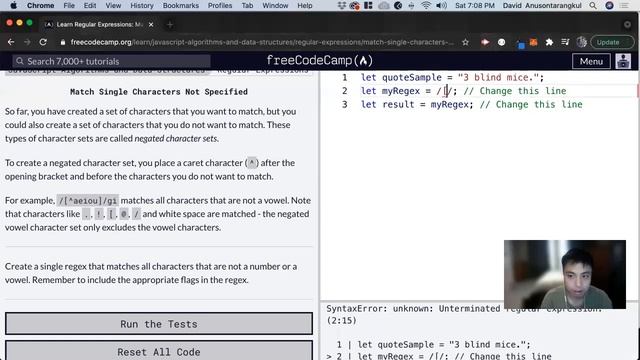Open Notification Center list icon
Screen dimensions: 640x360
[x=624, y=5]
